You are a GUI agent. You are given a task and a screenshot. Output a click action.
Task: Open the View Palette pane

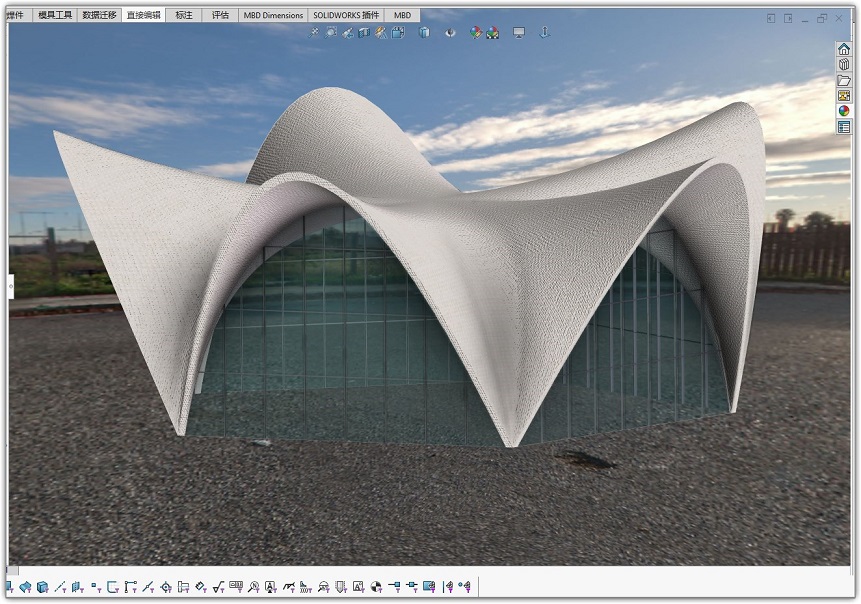[x=844, y=96]
